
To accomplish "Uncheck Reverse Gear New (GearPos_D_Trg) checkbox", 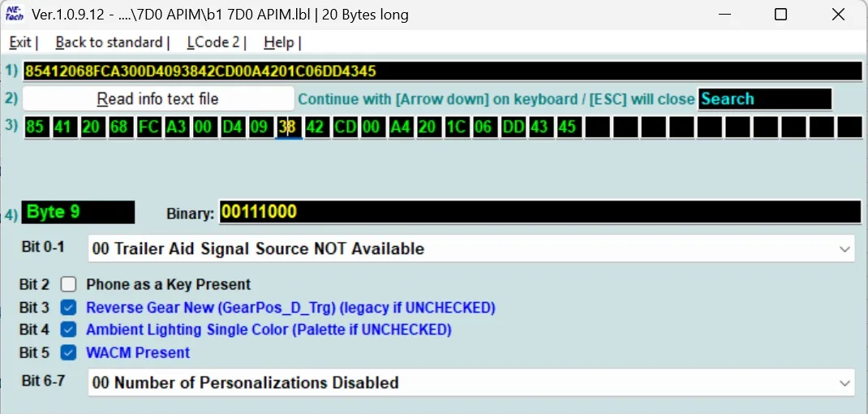I will [x=69, y=308].
